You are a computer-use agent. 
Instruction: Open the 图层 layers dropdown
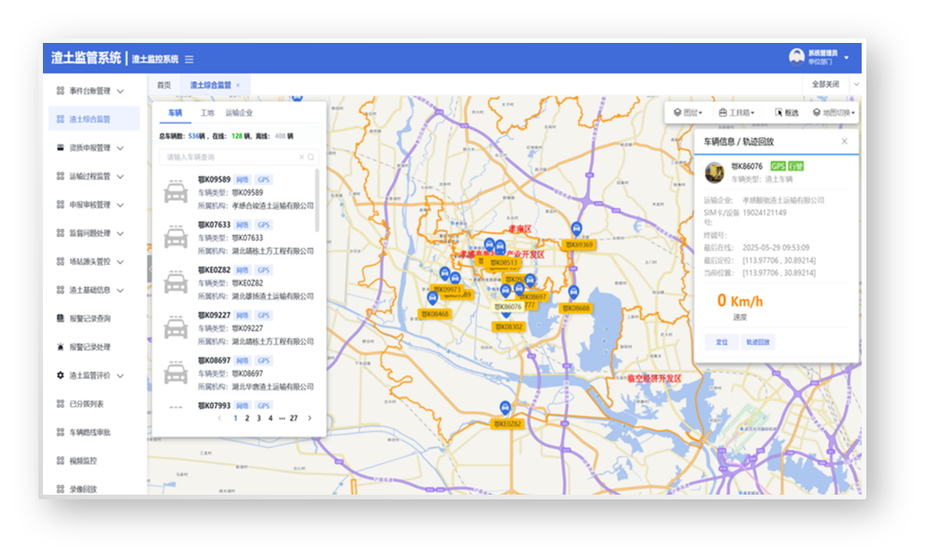click(x=689, y=112)
